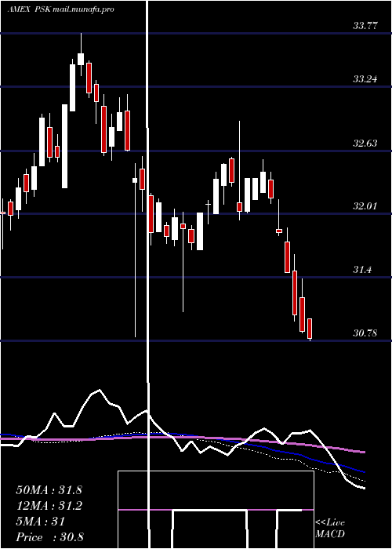392x549 pixels.
Task: Click the AMEX PSK mail.munafa.pro title text
Action: 60,9
